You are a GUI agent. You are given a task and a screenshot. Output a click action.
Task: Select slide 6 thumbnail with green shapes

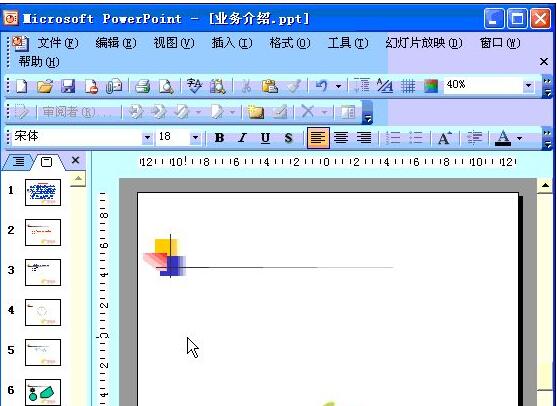(43, 393)
